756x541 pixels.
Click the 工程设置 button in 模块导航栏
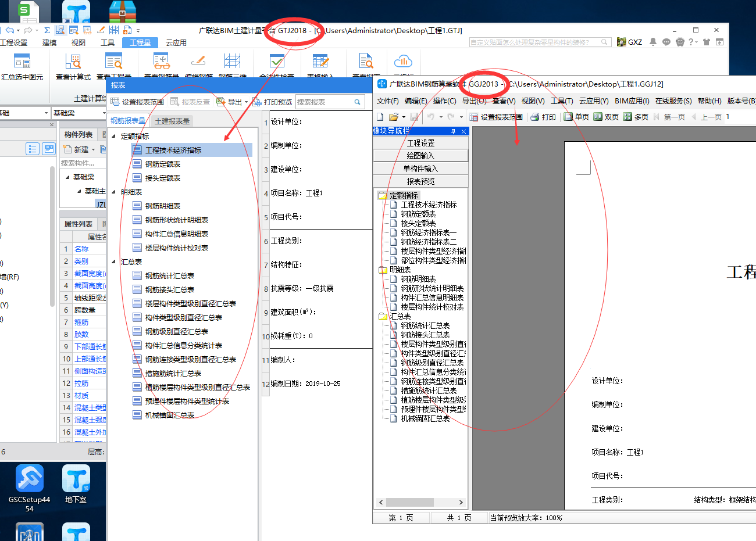tap(420, 143)
